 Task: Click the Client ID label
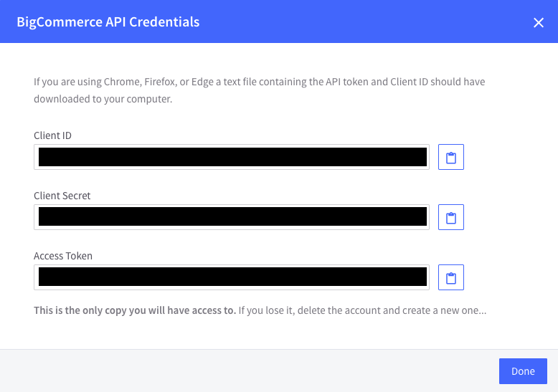[x=52, y=135]
